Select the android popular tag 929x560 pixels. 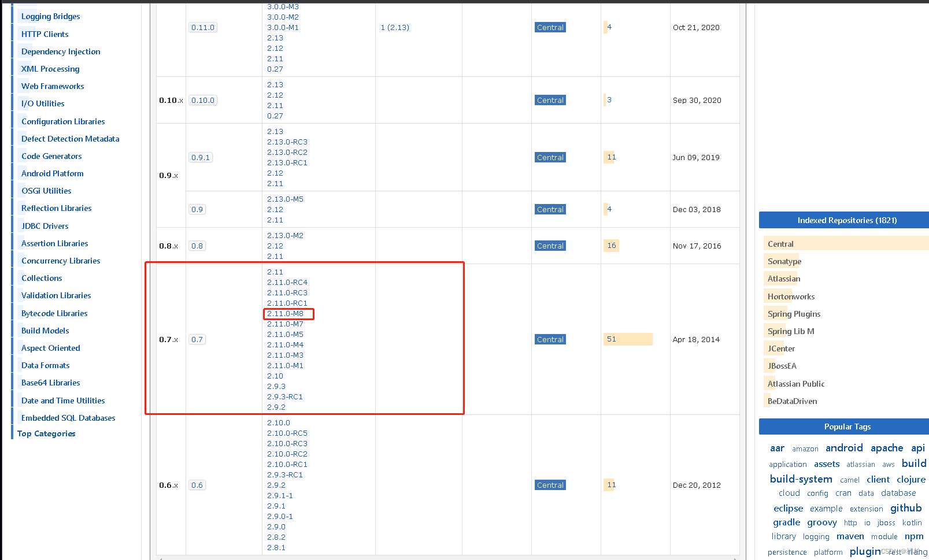pyautogui.click(x=844, y=448)
